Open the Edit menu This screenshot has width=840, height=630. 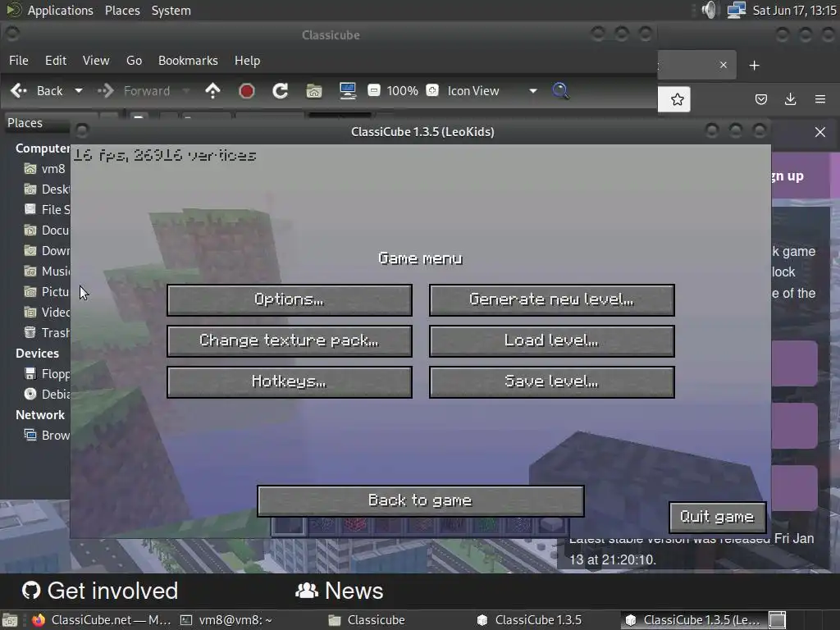56,61
